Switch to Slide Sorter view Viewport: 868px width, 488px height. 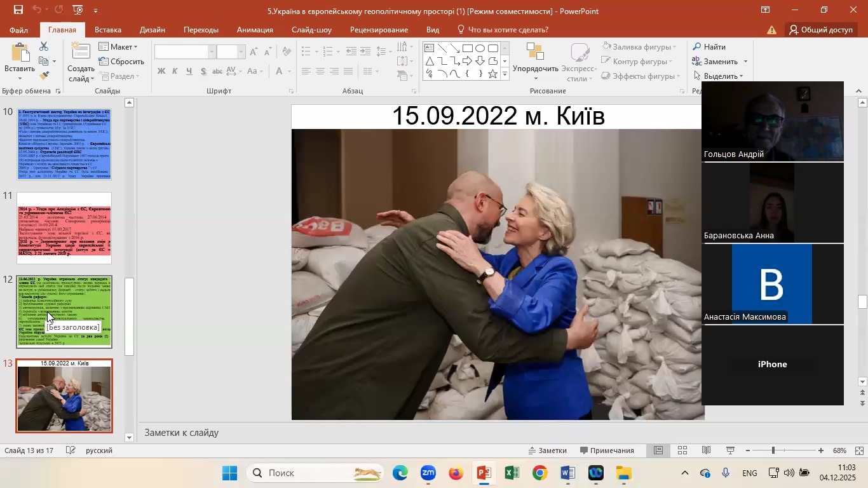coord(682,451)
